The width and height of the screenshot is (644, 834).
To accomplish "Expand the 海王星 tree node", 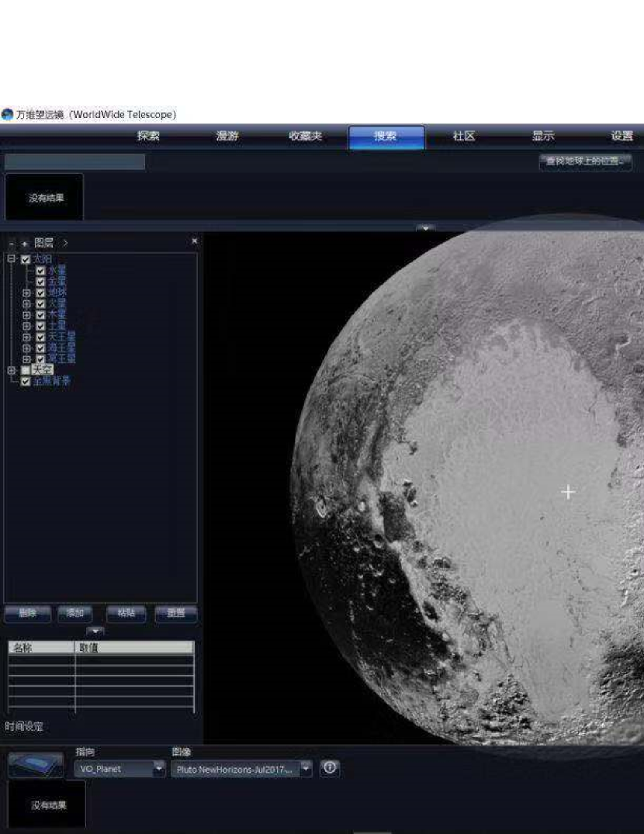I will [26, 348].
